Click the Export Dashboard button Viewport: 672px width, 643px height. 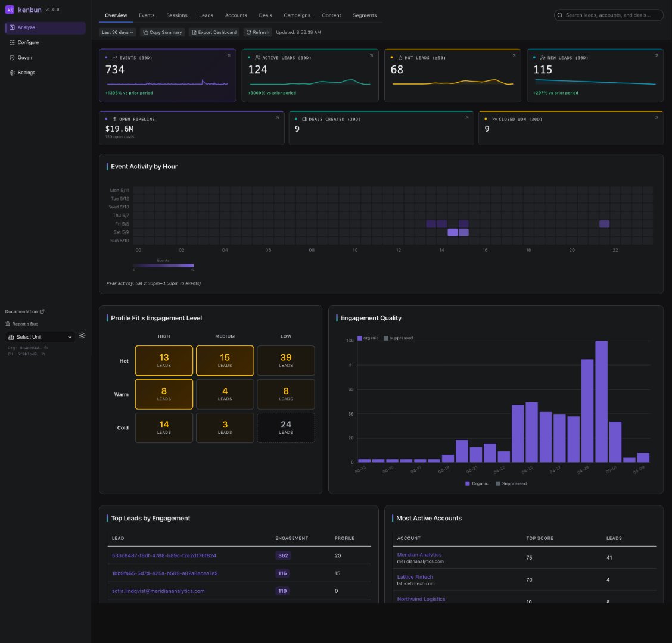(x=214, y=32)
